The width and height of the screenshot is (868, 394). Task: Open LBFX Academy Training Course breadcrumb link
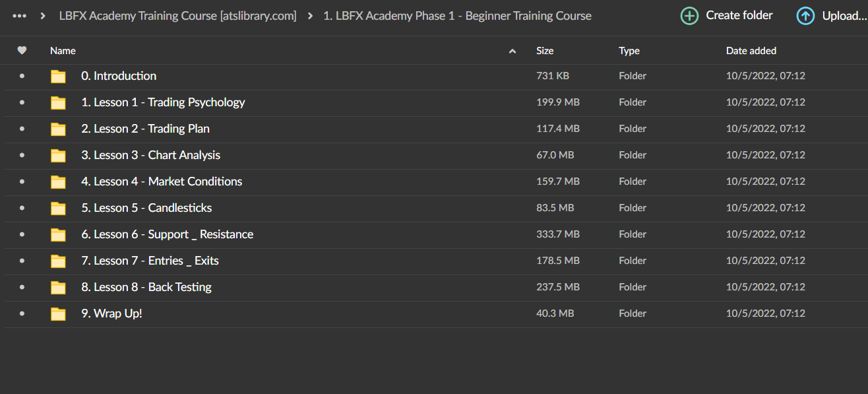click(177, 16)
